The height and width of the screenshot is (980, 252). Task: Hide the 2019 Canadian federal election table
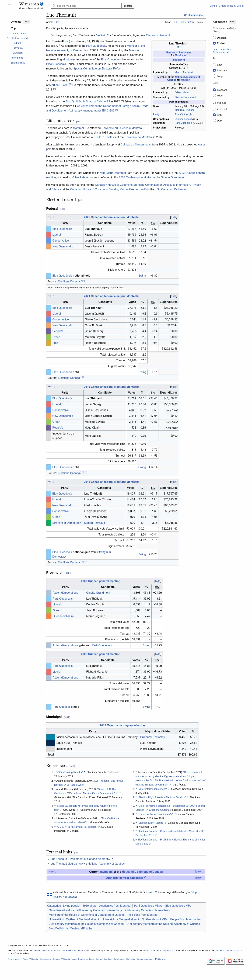(x=173, y=387)
